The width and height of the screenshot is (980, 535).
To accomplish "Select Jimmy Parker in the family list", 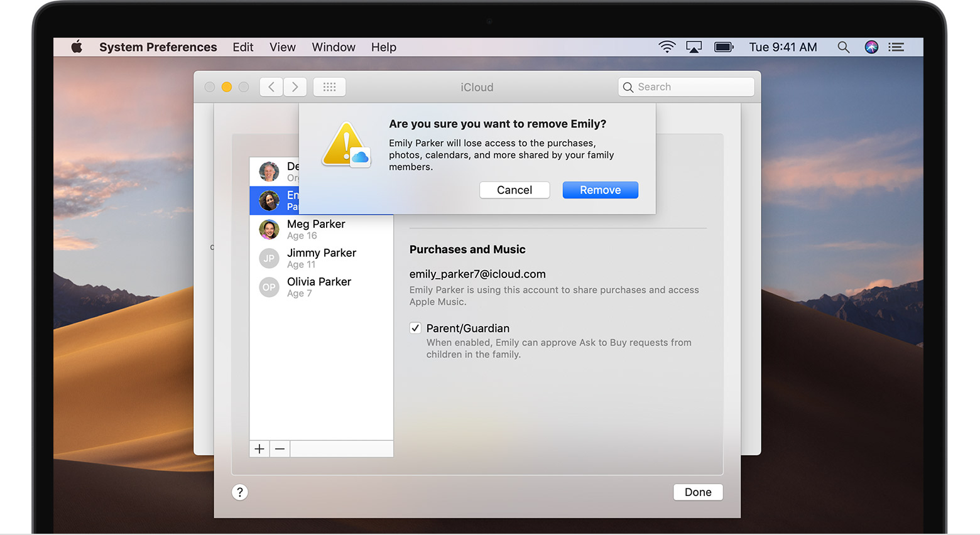I will [x=322, y=258].
